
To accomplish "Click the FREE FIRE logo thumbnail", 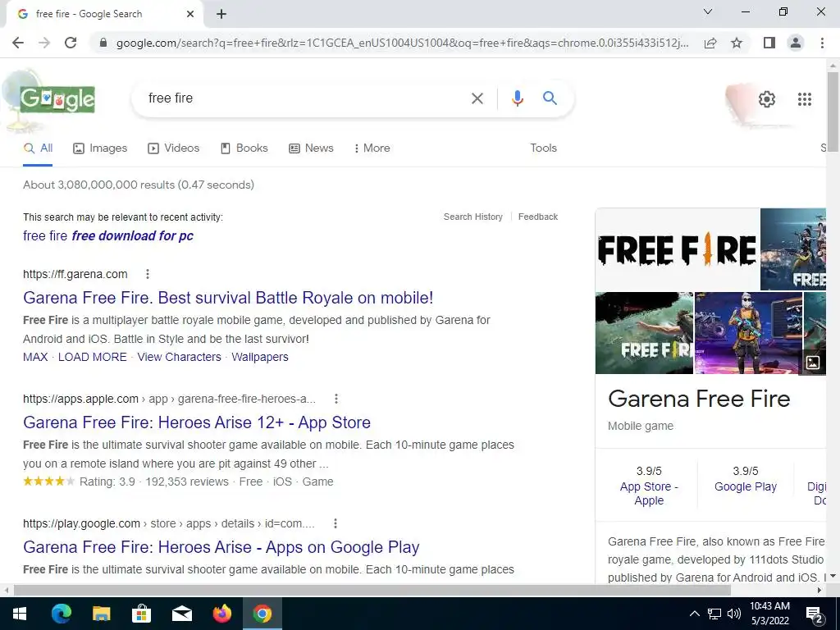I will (677, 249).
